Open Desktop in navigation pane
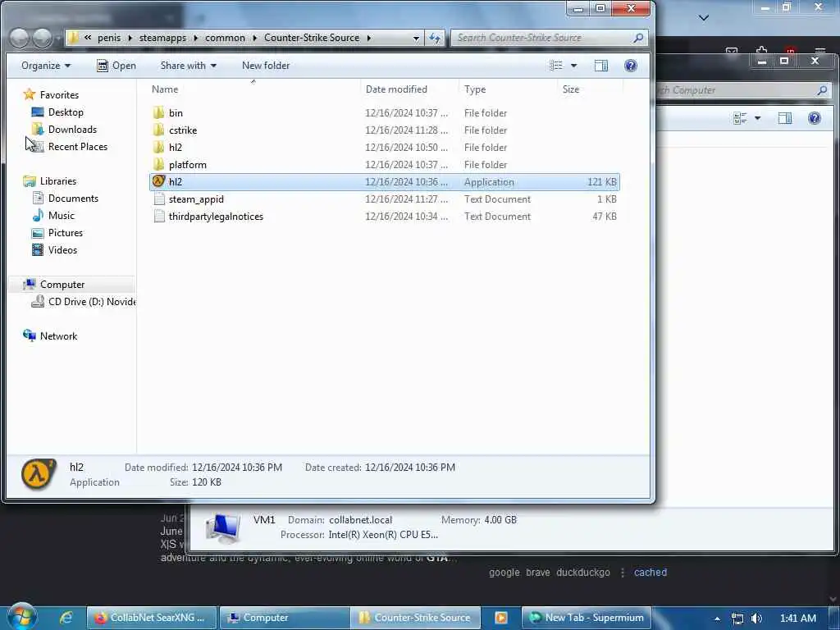This screenshot has width=840, height=630. coord(66,112)
